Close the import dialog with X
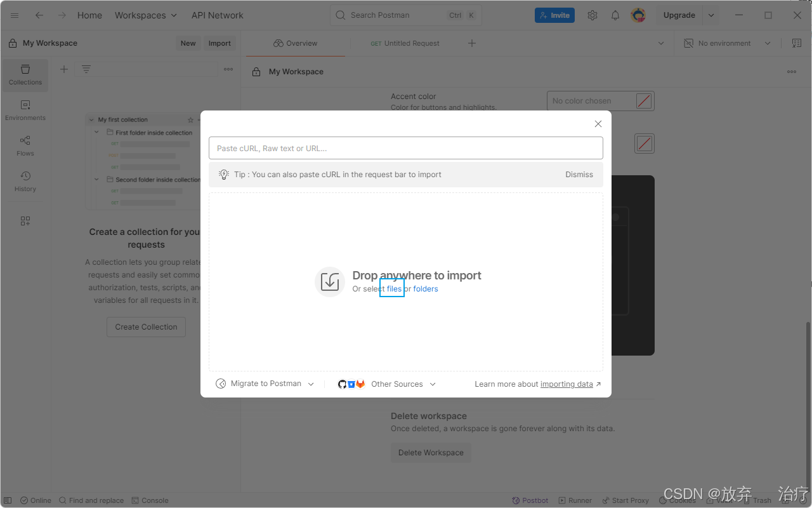 [598, 124]
